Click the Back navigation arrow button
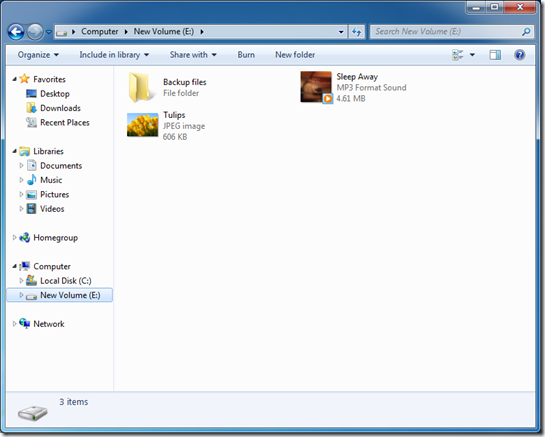 [x=16, y=32]
